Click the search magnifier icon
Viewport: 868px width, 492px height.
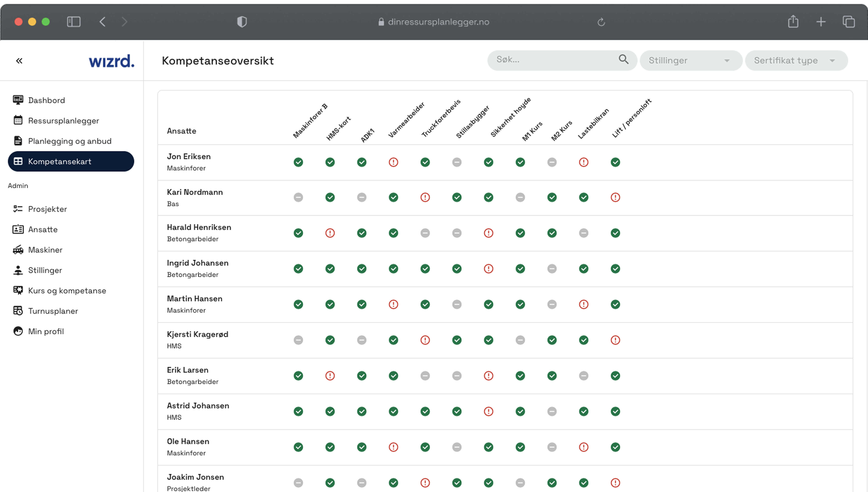[x=623, y=60]
